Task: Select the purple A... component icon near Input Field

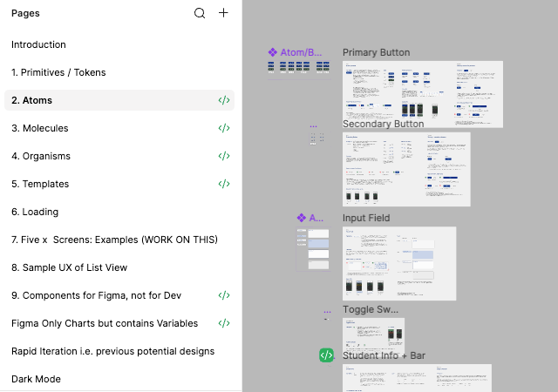Action: click(x=302, y=218)
